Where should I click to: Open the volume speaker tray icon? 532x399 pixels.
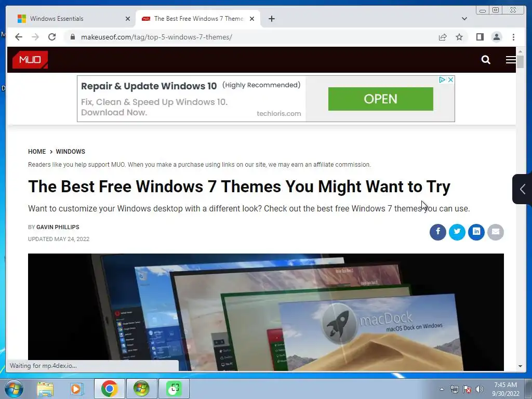point(480,389)
